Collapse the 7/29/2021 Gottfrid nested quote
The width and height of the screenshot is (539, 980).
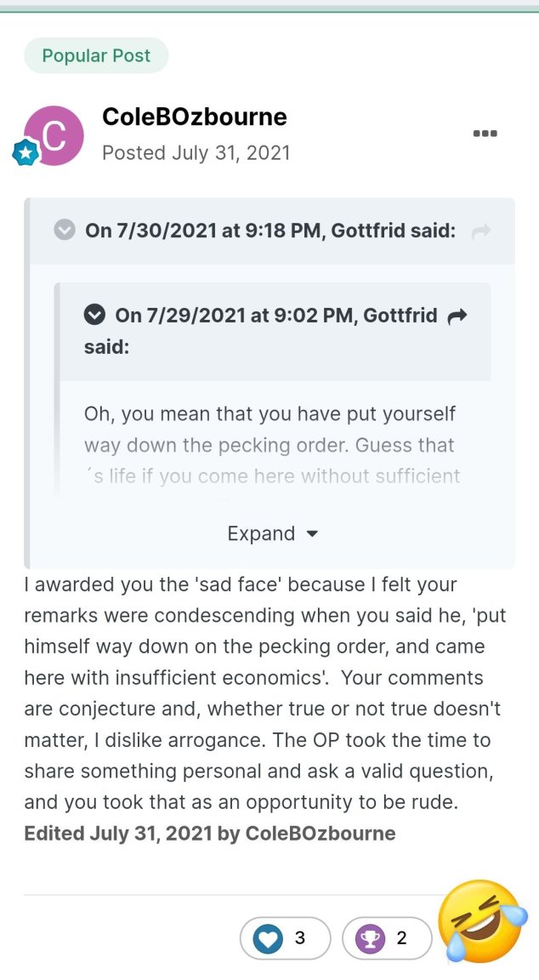click(94, 315)
